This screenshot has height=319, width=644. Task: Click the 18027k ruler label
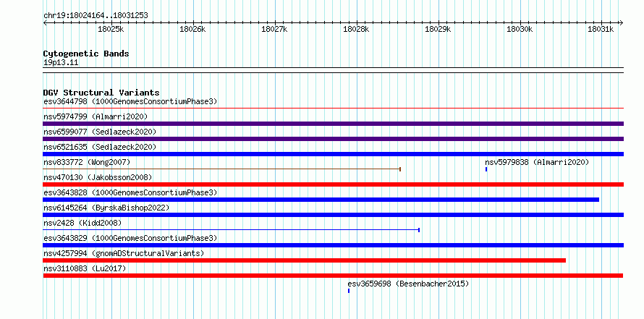tap(274, 29)
